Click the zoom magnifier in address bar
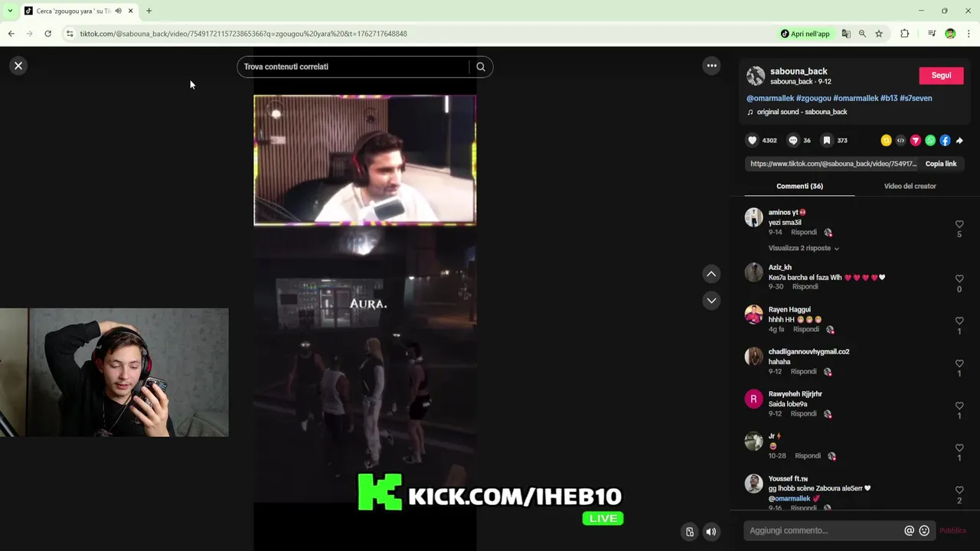Image resolution: width=980 pixels, height=551 pixels. coord(862,34)
